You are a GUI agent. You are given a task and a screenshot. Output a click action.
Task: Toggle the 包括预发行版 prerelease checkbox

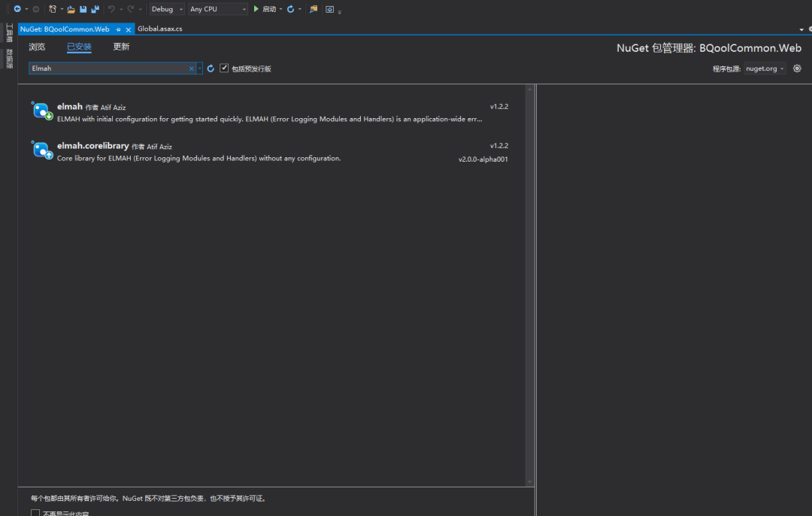(x=224, y=68)
